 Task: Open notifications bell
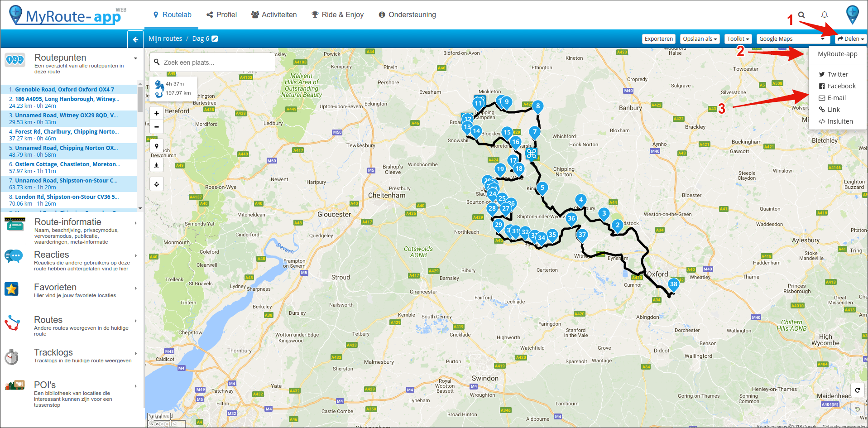tap(825, 15)
